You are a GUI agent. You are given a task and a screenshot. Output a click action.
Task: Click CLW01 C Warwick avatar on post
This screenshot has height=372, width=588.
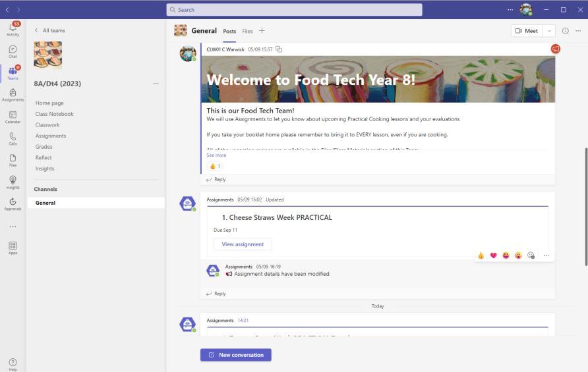[188, 53]
